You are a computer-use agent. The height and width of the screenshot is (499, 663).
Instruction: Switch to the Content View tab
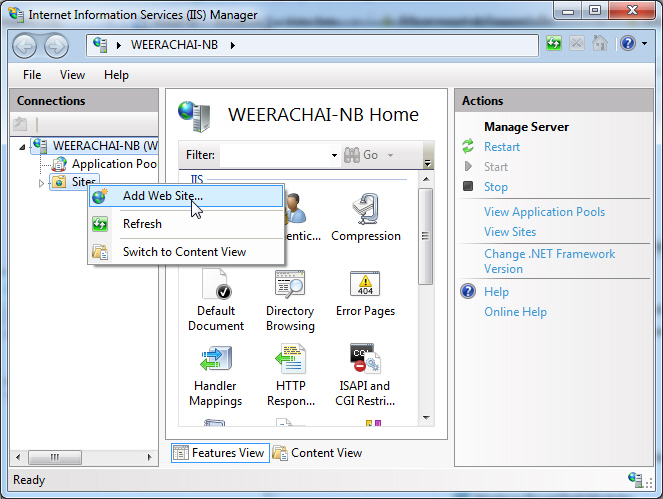point(318,453)
